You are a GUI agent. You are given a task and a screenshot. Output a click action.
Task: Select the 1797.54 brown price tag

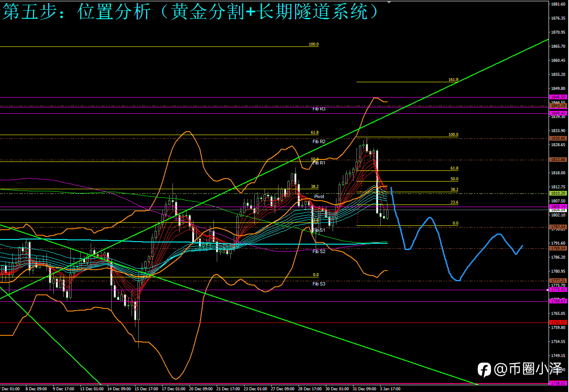point(558,227)
